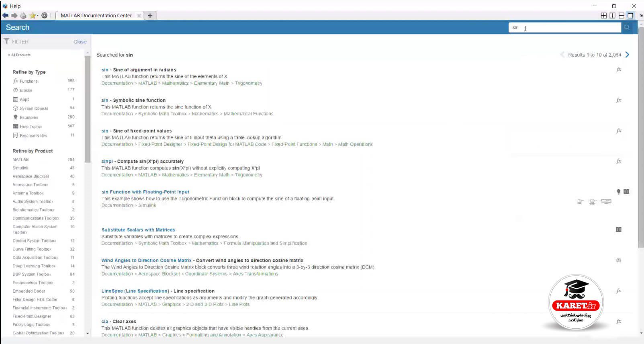Click function icon beside Sine of argument result
The height and width of the screenshot is (344, 644).
click(619, 70)
